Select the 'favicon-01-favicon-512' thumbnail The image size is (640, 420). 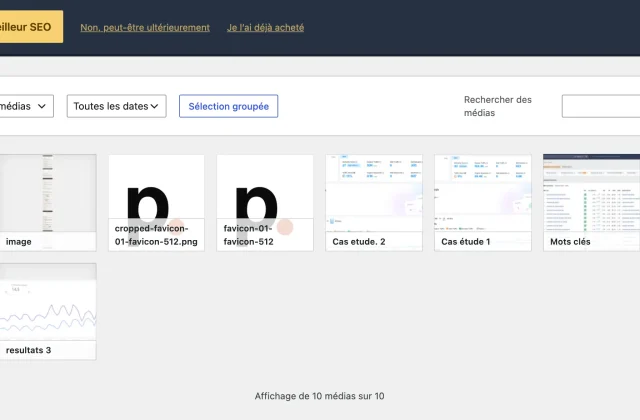tap(265, 202)
